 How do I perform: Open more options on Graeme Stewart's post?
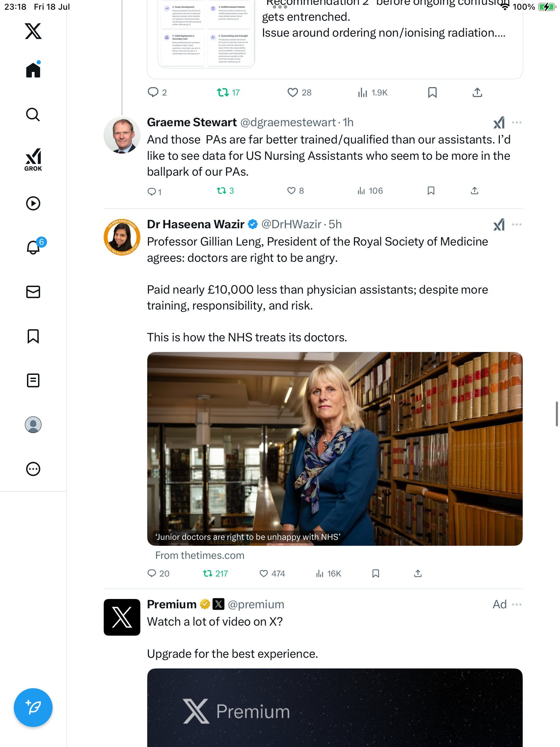(x=517, y=122)
